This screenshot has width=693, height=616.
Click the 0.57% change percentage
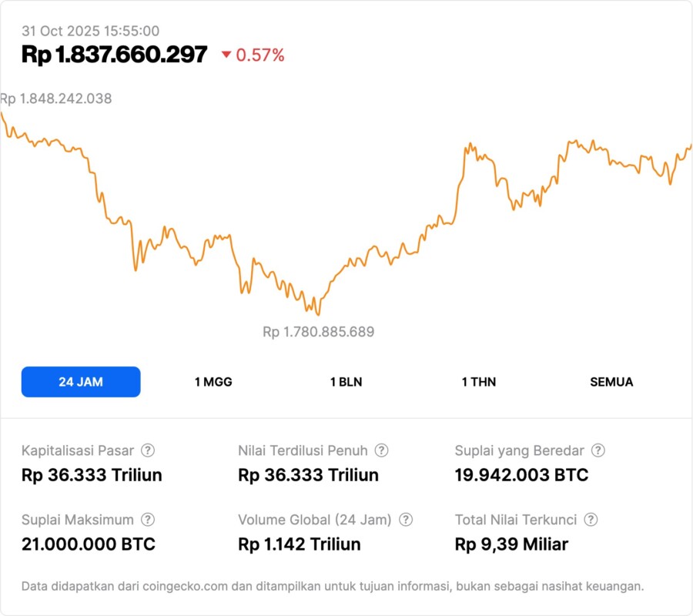pyautogui.click(x=260, y=55)
